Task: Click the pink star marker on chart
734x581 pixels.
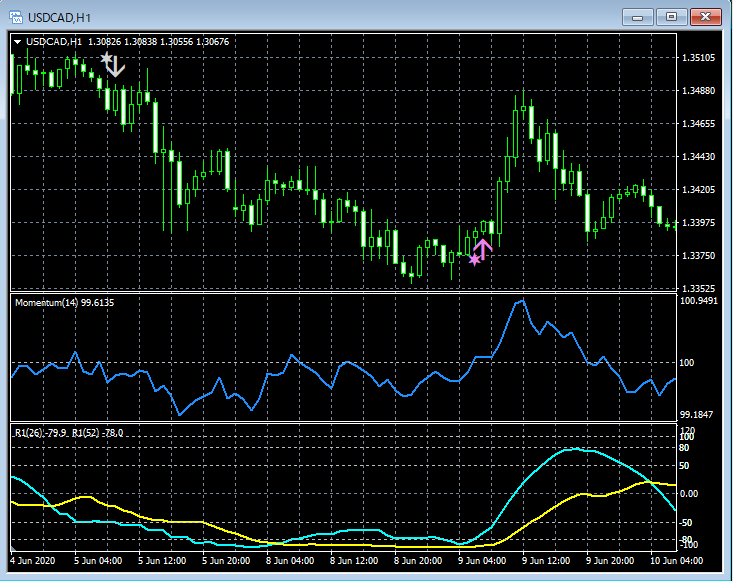Action: (474, 260)
